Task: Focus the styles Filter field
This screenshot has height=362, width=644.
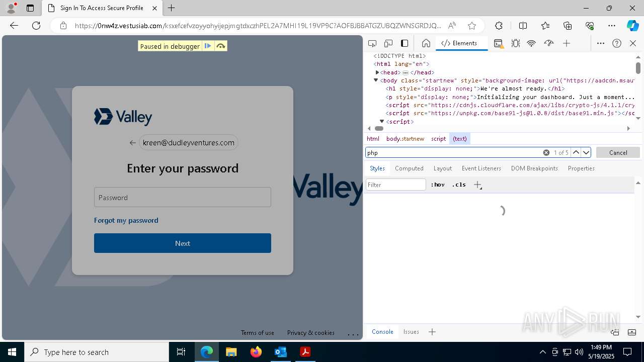Action: click(396, 185)
